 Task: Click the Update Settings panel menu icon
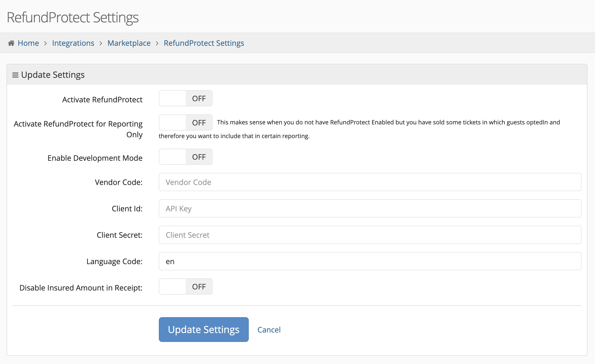(15, 75)
